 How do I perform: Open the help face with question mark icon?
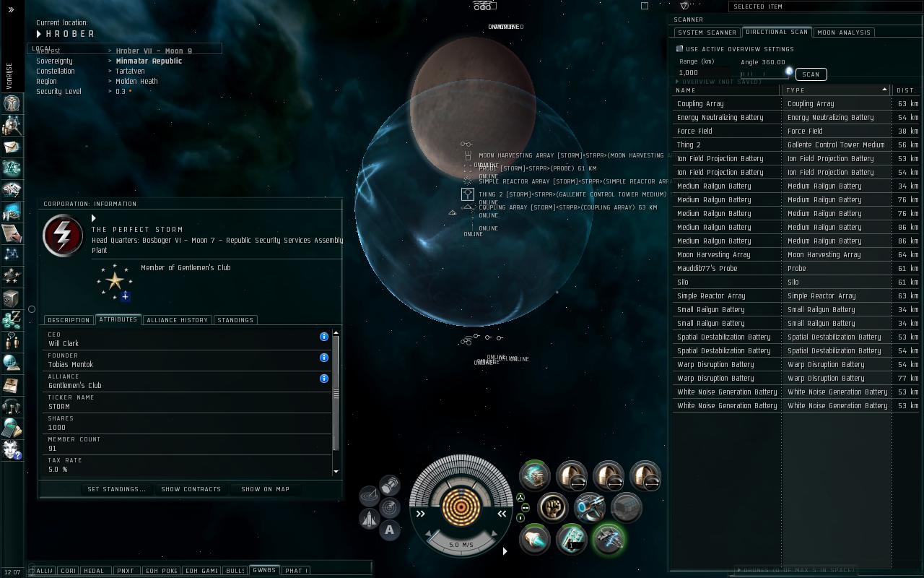pyautogui.click(x=12, y=450)
